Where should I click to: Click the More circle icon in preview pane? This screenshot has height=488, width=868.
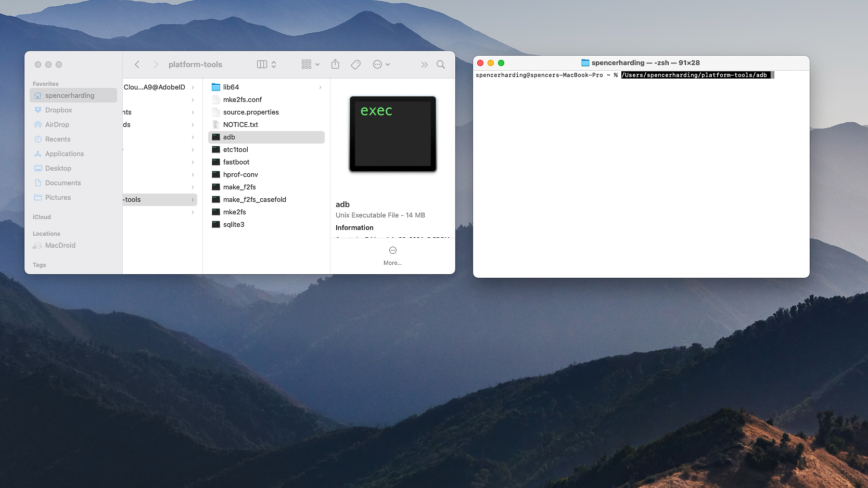(393, 251)
